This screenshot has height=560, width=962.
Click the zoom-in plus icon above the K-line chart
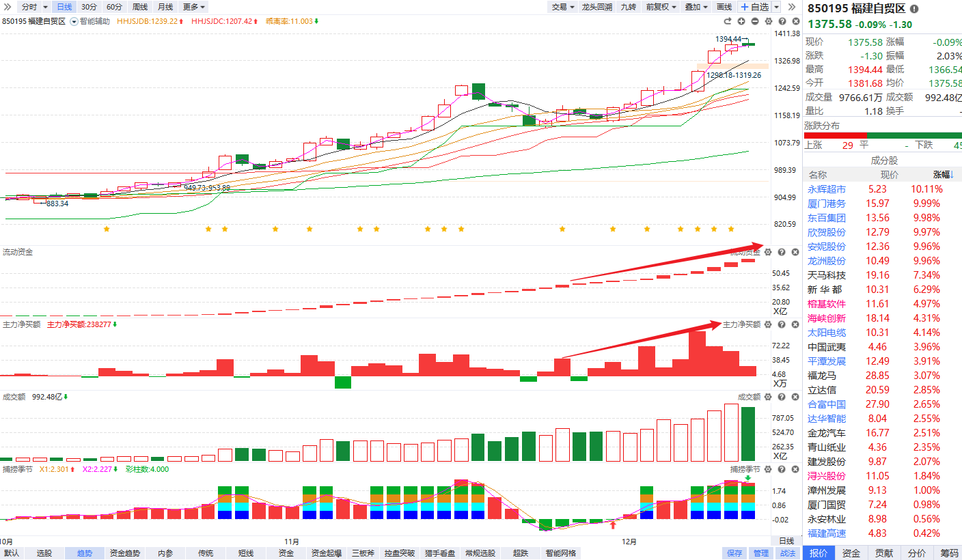tap(741, 21)
